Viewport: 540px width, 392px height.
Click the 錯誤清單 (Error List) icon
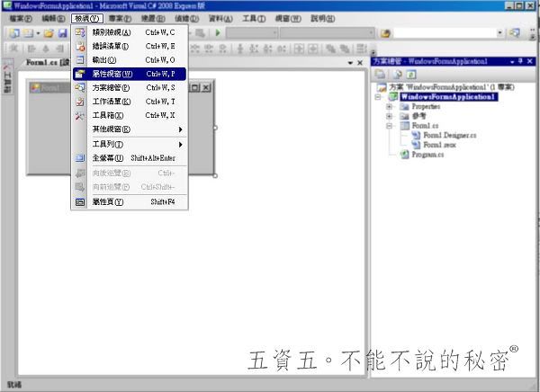[x=80, y=46]
